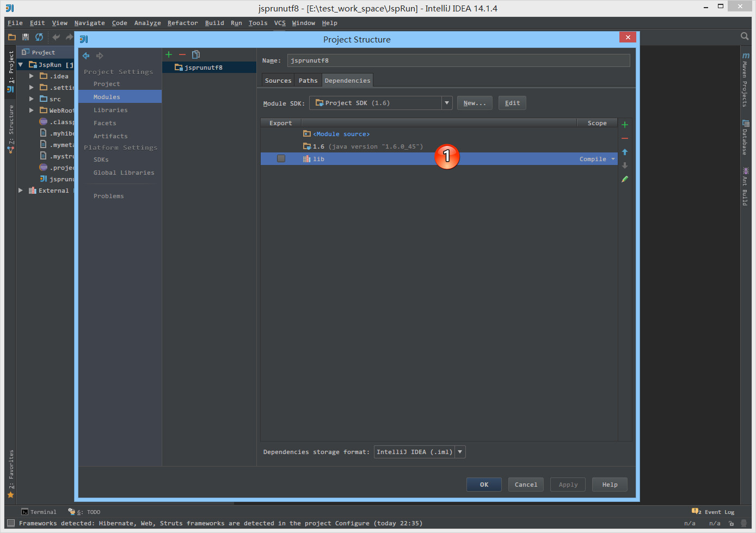Screen dimensions: 756x533
Task: Click the search magnifier icon
Action: tap(744, 36)
